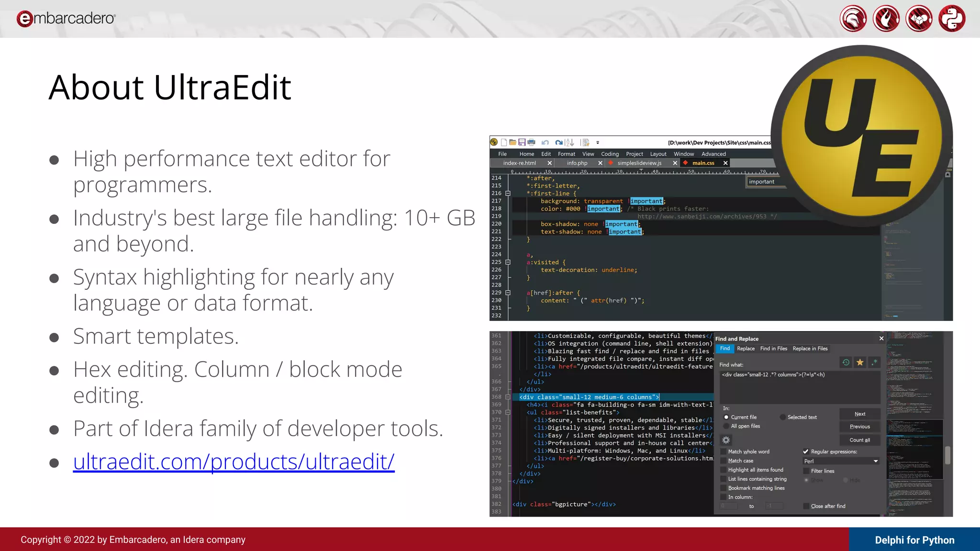Open the ultraedit.com products link
The height and width of the screenshot is (551, 980).
point(234,462)
